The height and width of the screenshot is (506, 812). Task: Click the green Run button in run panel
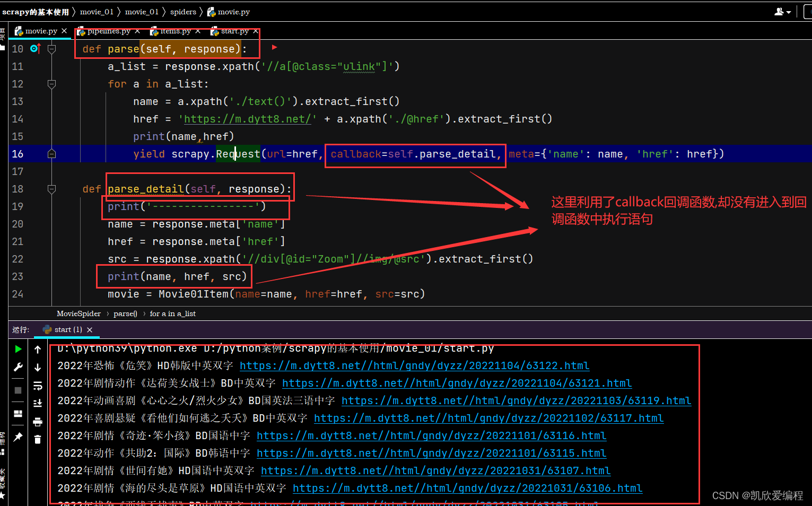click(18, 349)
